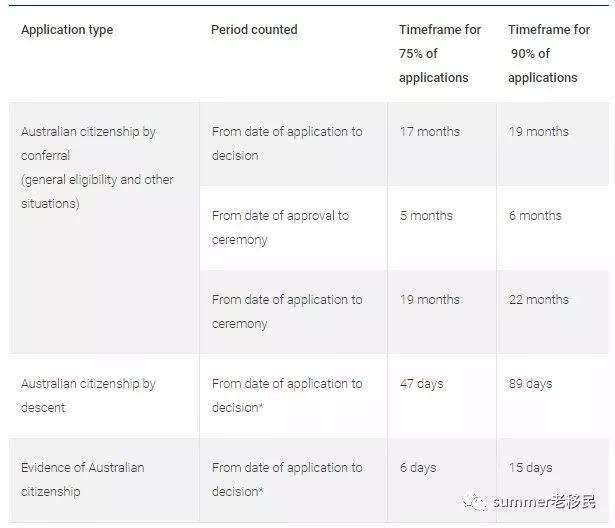Select 'Australian citizenship by descent' cell
This screenshot has height=528, width=615.
point(104,396)
